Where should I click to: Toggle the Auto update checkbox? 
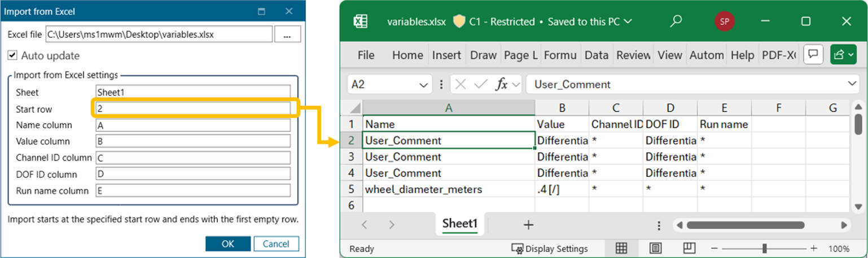(x=12, y=56)
